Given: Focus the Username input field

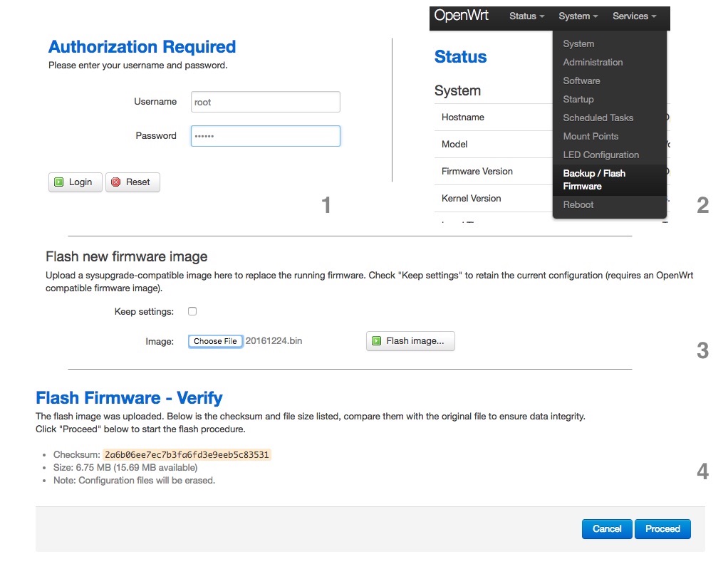Looking at the screenshot, I should (266, 102).
